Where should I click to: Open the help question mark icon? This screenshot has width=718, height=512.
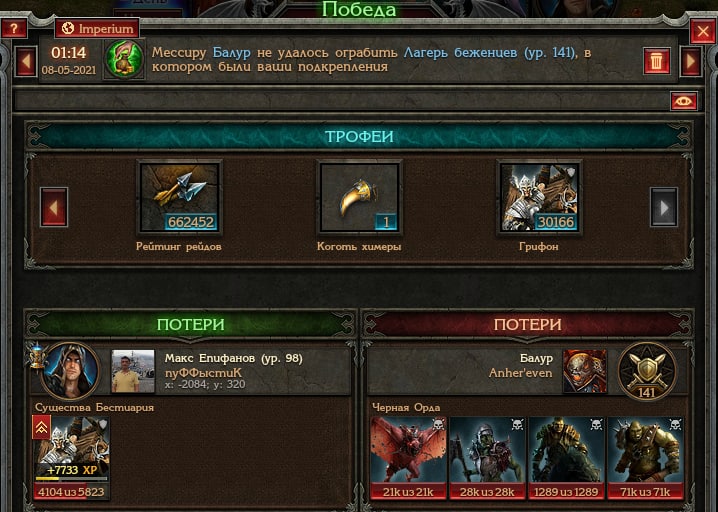[13, 29]
